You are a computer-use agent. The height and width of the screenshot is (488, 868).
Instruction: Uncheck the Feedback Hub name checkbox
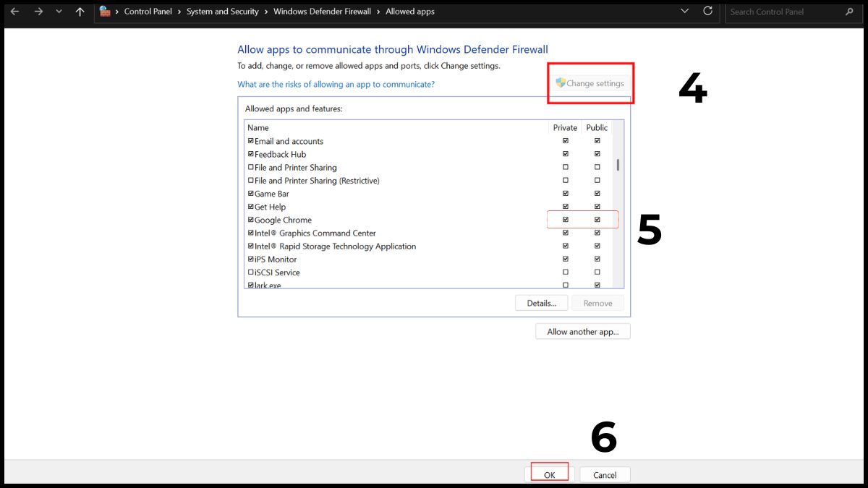251,154
